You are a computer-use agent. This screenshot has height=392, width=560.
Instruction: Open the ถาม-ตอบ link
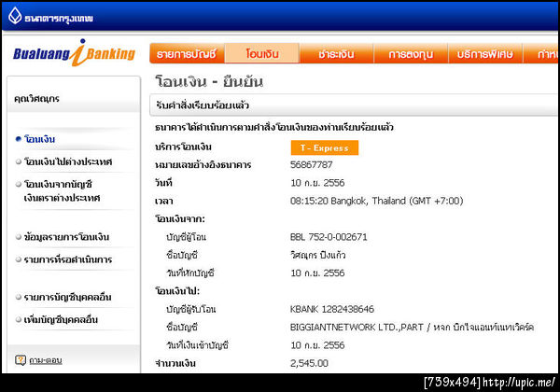coord(46,360)
